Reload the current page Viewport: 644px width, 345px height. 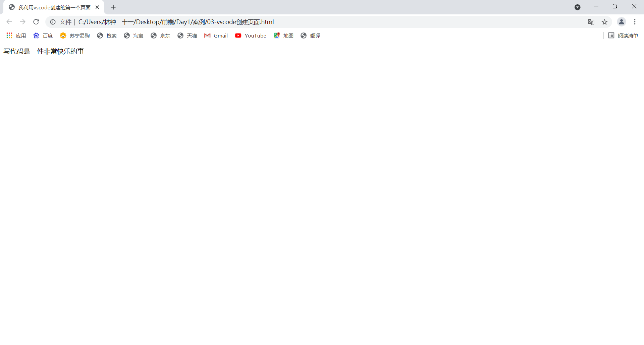tap(36, 22)
